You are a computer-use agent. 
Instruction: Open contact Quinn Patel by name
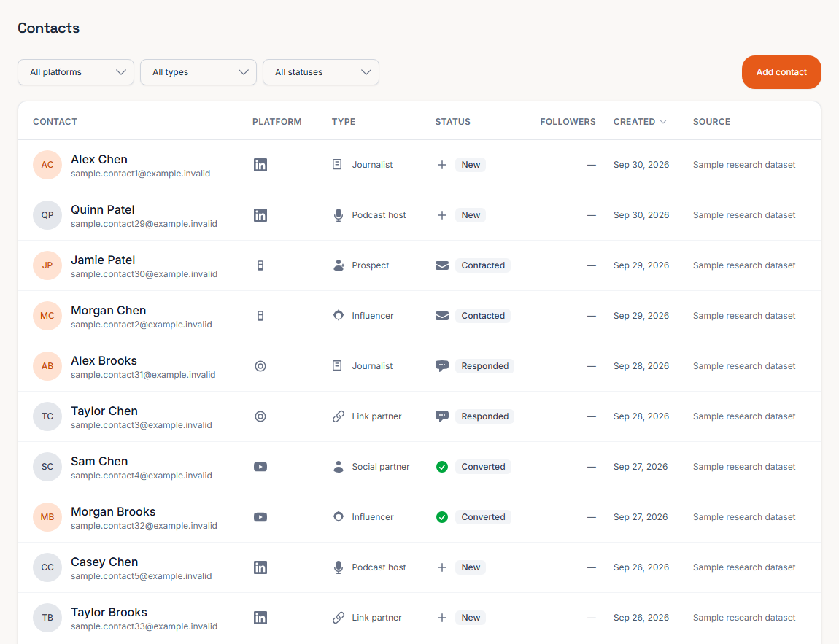click(x=103, y=209)
